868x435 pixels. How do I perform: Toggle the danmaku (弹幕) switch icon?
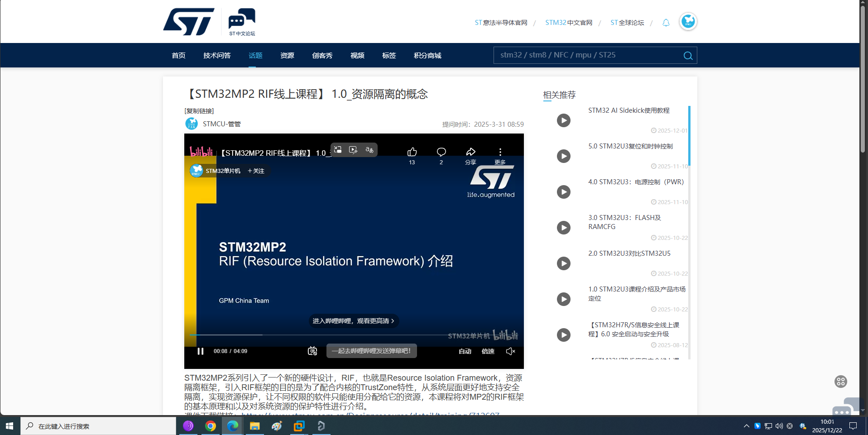[x=312, y=351]
